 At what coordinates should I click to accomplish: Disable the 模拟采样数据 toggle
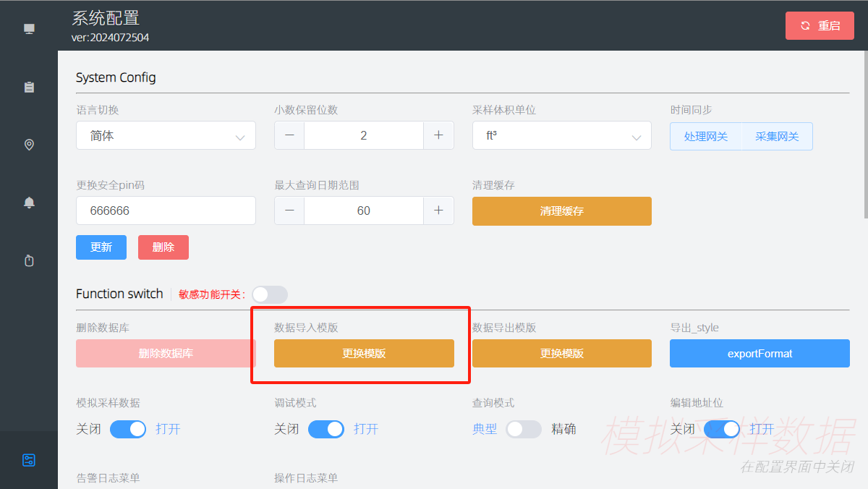point(128,429)
